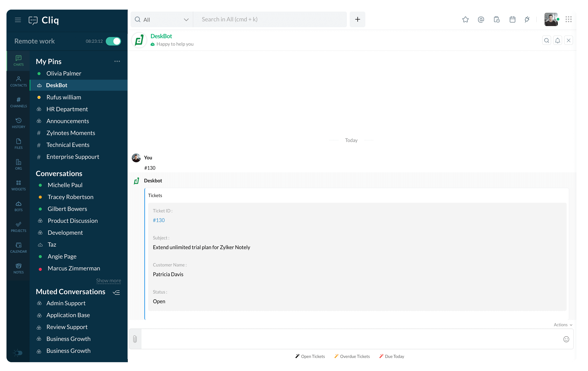Open the mentions @ icon

tap(481, 20)
